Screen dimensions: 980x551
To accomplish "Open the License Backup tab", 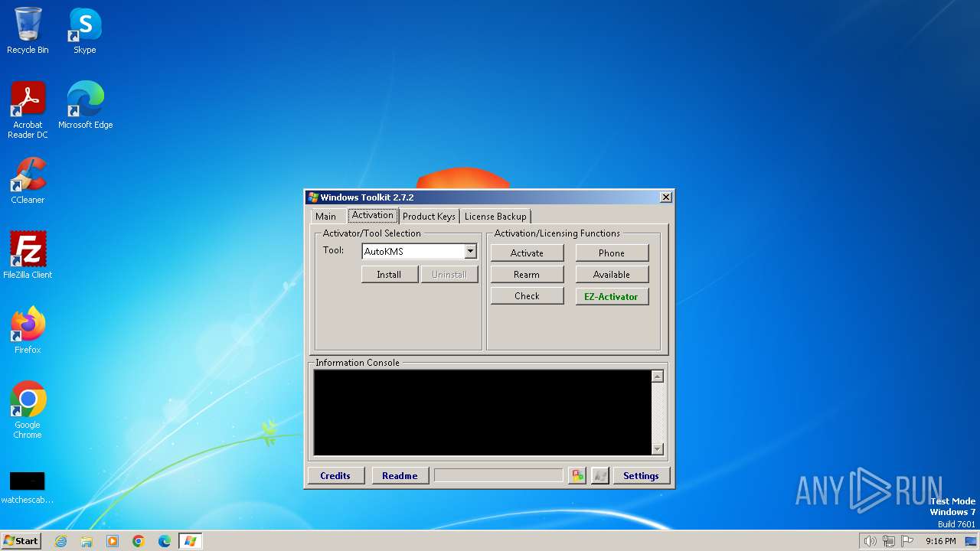I will click(495, 217).
